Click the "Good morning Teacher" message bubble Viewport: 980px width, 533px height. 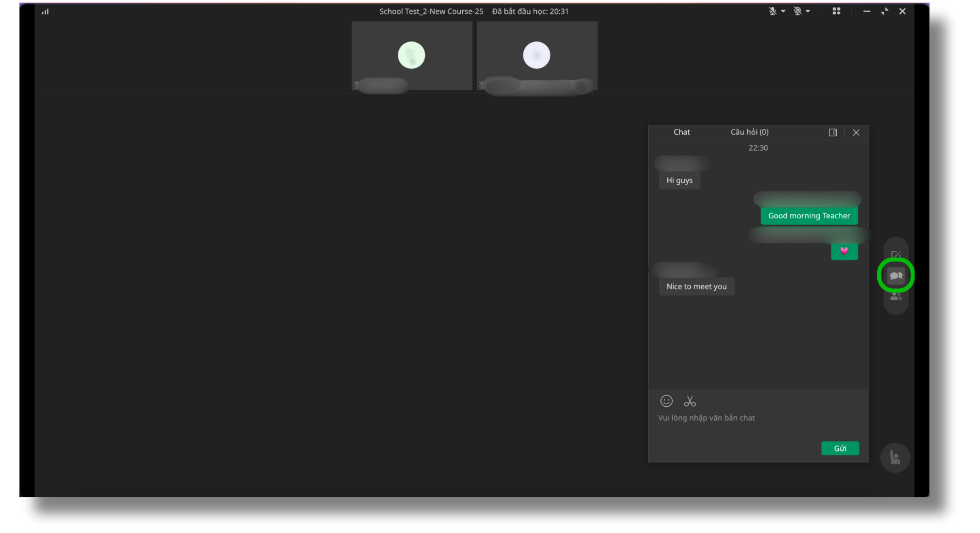click(808, 216)
